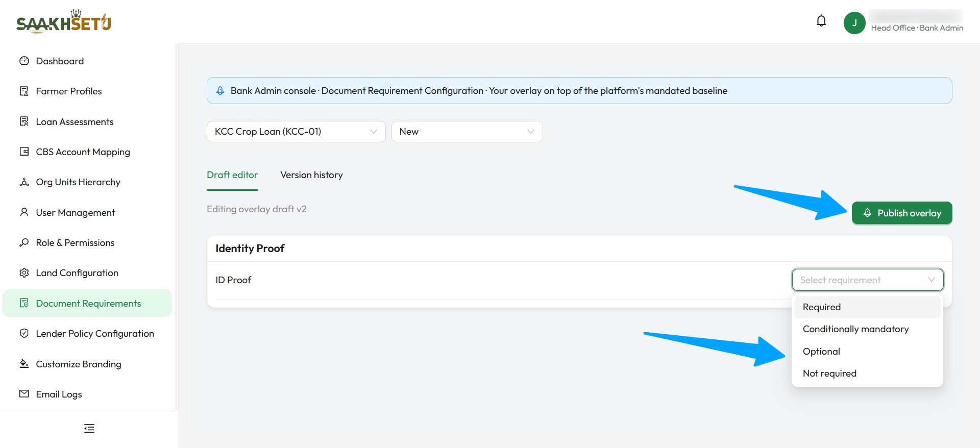Viewport: 980px width, 448px height.
Task: Open Role & Permissions page
Action: point(87,242)
